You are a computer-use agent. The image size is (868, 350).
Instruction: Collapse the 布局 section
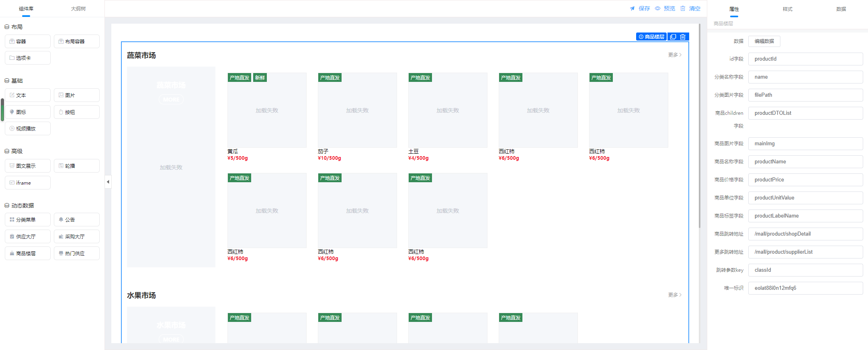[14, 27]
